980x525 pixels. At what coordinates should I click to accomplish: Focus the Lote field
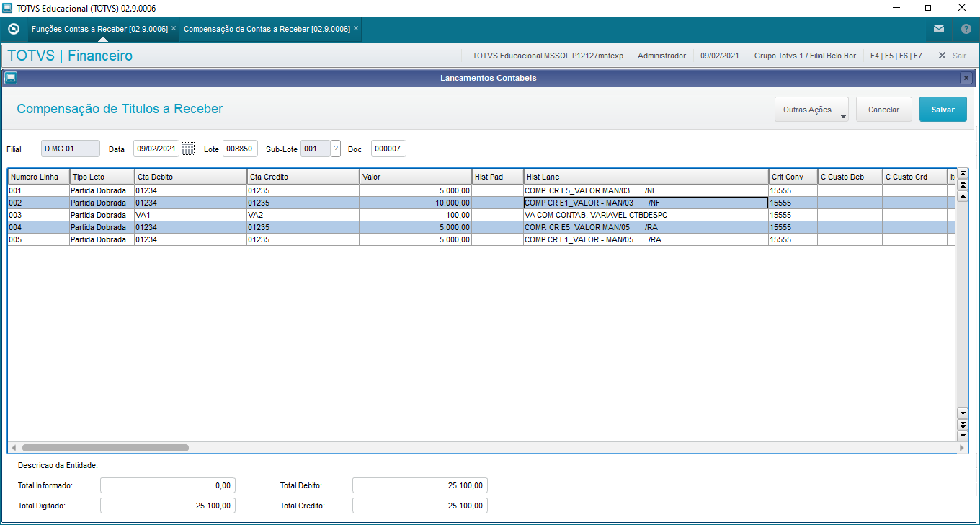240,149
